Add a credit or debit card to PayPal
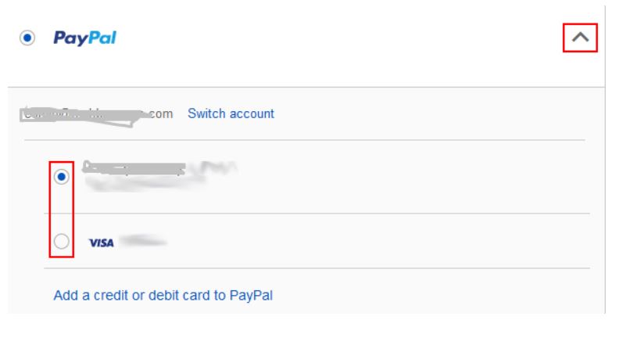The image size is (644, 338). tap(163, 296)
